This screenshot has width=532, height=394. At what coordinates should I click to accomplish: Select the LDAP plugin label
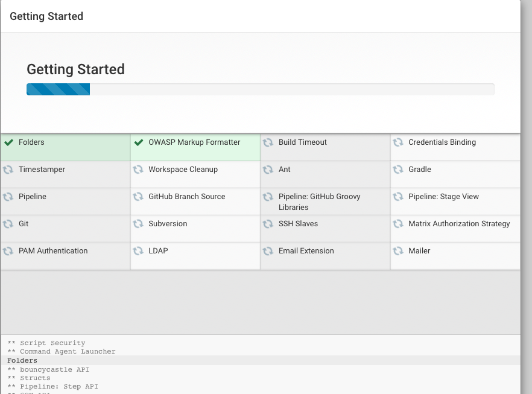click(159, 251)
